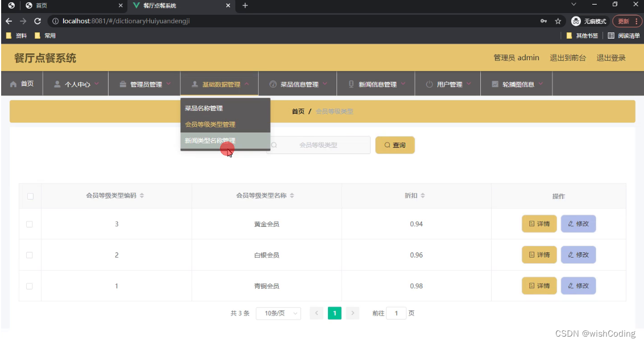The height and width of the screenshot is (344, 644).
Task: Click the 菜品信息管理 info icon
Action: [x=274, y=83]
